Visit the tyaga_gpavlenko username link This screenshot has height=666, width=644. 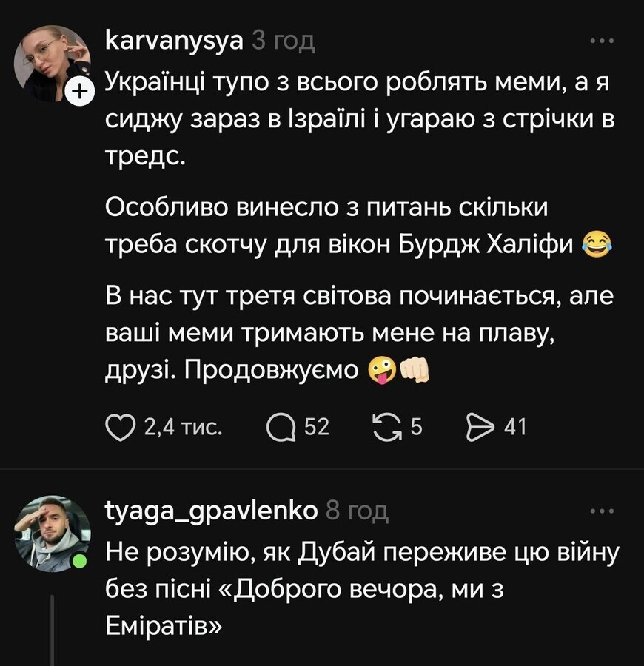pos(212,510)
